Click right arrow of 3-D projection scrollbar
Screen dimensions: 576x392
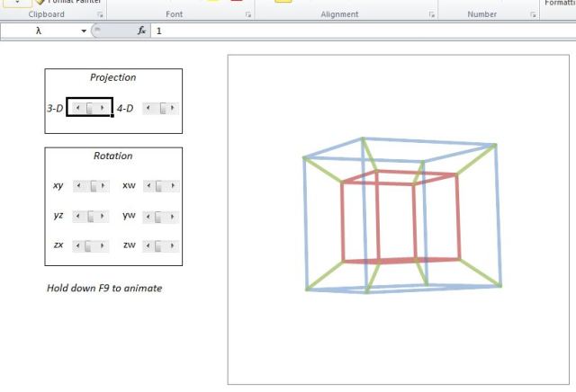point(103,108)
